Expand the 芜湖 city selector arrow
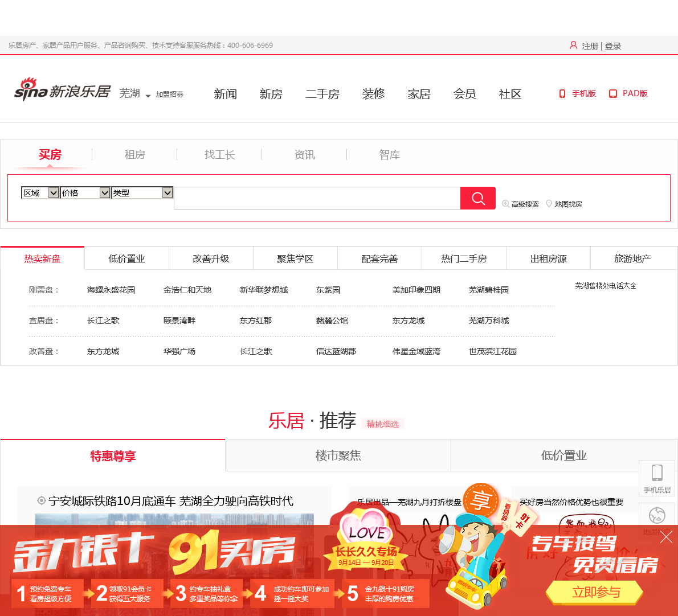678x616 pixels. tap(148, 96)
